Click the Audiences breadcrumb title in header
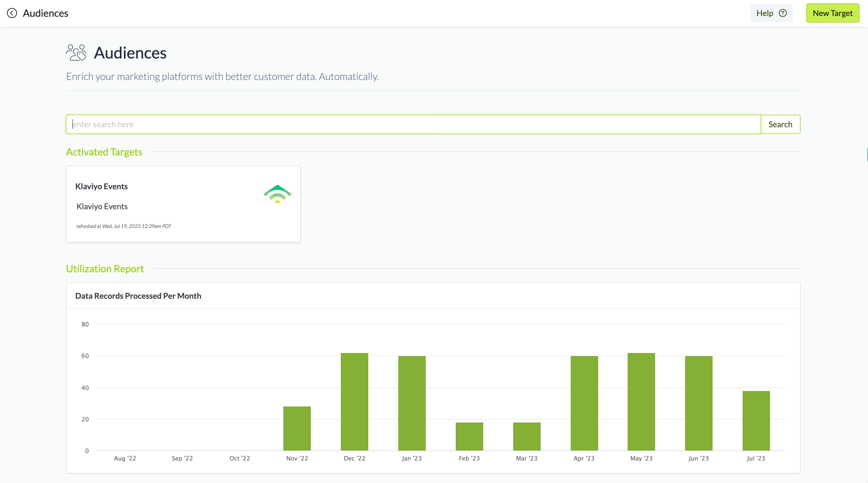Image resolution: width=868 pixels, height=483 pixels. coord(45,13)
